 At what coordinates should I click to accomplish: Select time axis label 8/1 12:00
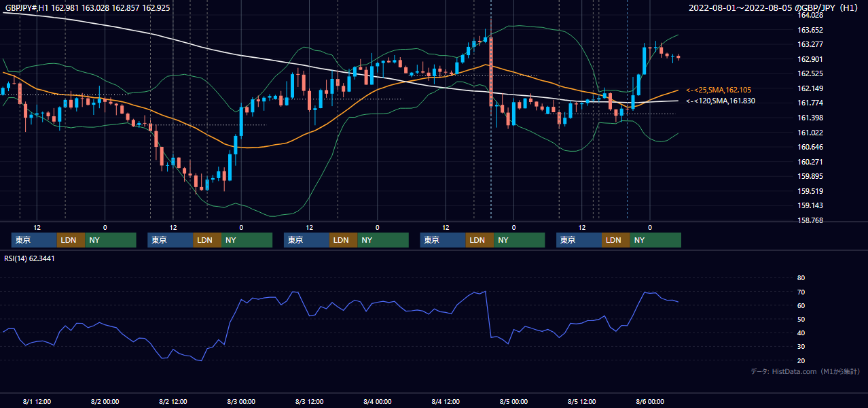[x=37, y=401]
